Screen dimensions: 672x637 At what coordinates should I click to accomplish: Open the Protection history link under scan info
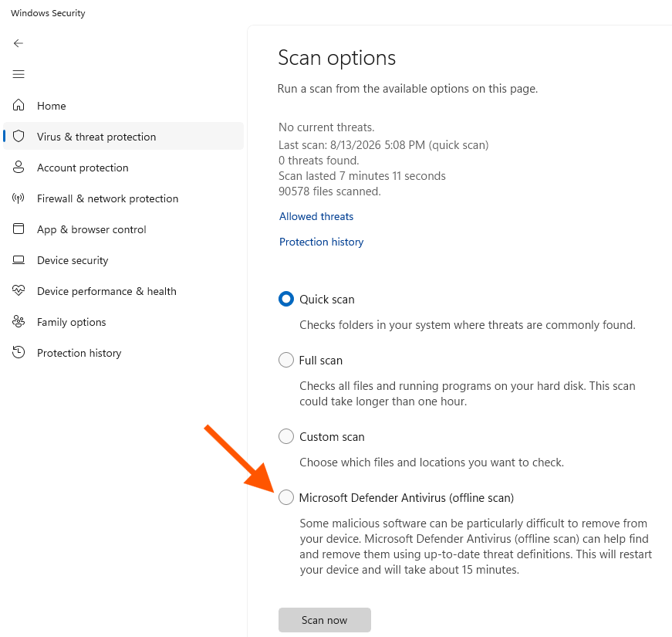click(x=322, y=242)
